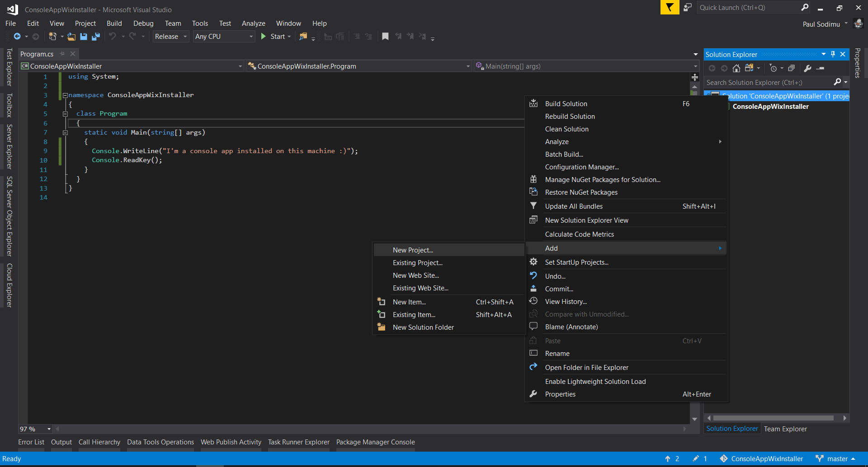The width and height of the screenshot is (868, 467).
Task: Collapse the namespace ConsoleAppWixInstaller code block
Action: point(65,95)
